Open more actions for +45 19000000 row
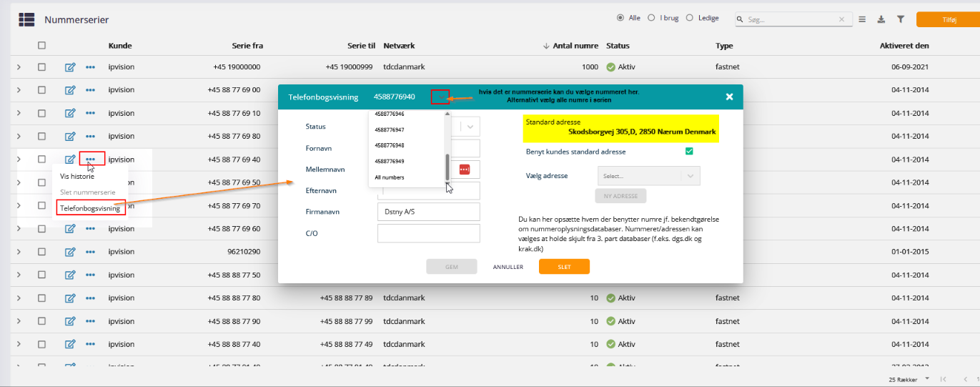 (x=90, y=67)
